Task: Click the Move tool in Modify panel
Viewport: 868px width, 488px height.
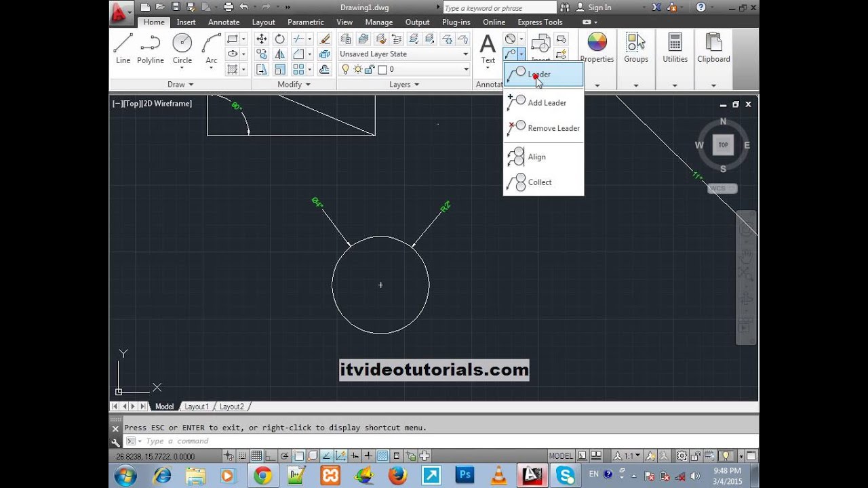Action: coord(262,39)
